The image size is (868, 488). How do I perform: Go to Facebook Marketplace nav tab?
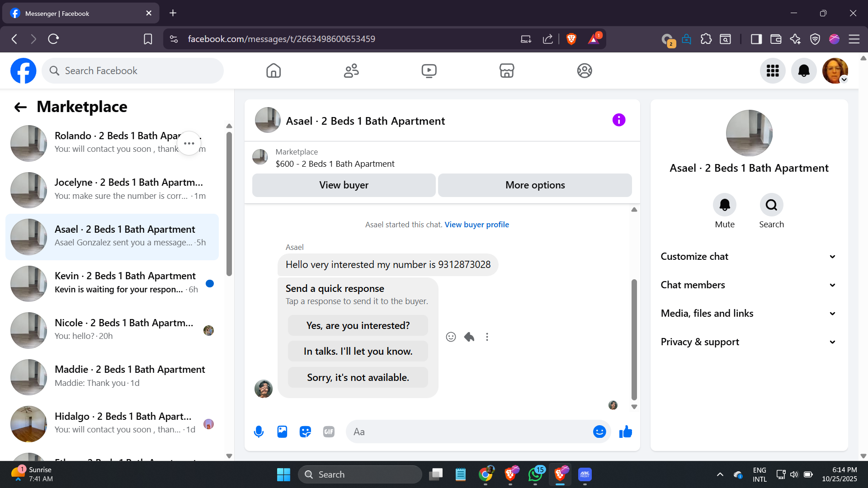coord(507,71)
